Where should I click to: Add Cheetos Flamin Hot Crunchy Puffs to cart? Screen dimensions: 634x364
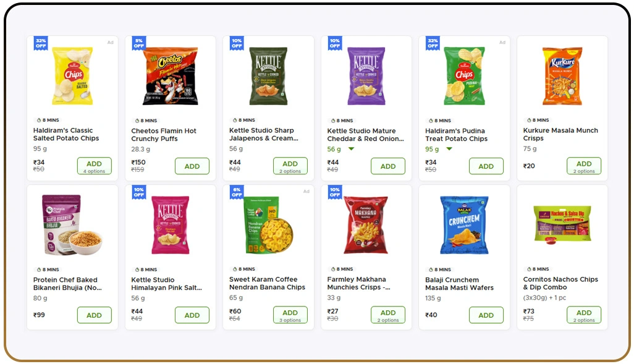(x=192, y=166)
